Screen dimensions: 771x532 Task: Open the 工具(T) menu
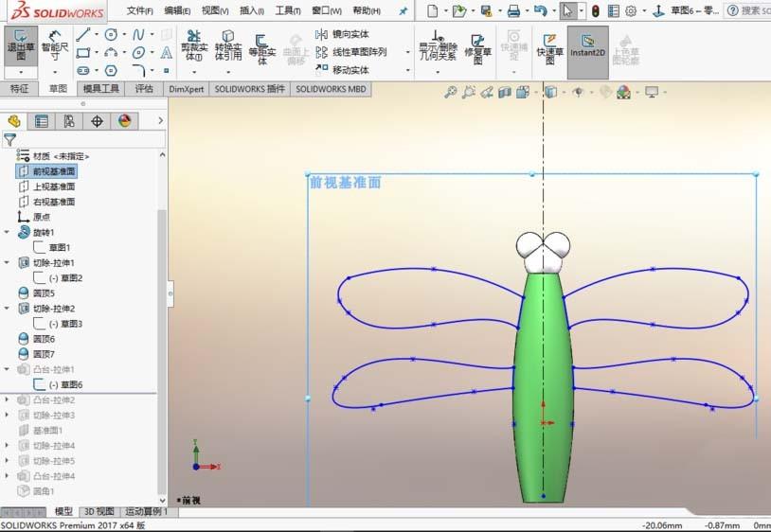coord(288,10)
